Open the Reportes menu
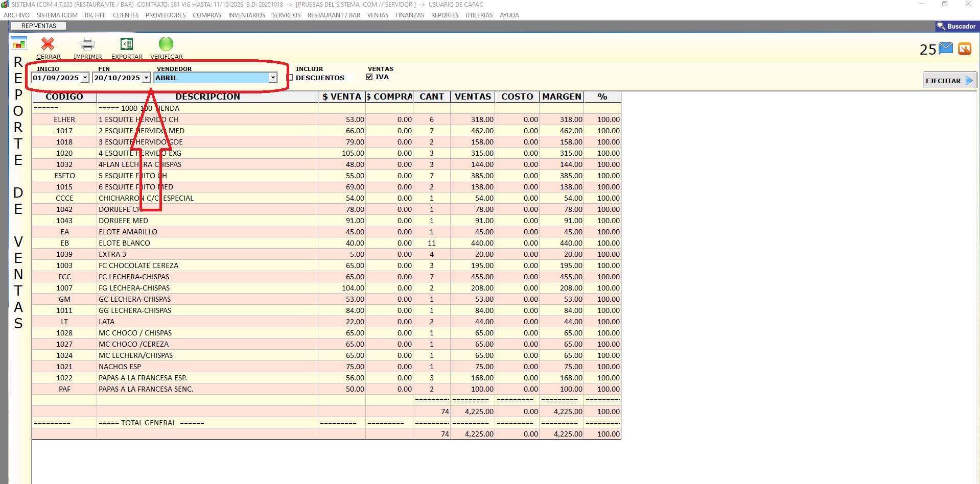The width and height of the screenshot is (980, 484). (x=445, y=15)
